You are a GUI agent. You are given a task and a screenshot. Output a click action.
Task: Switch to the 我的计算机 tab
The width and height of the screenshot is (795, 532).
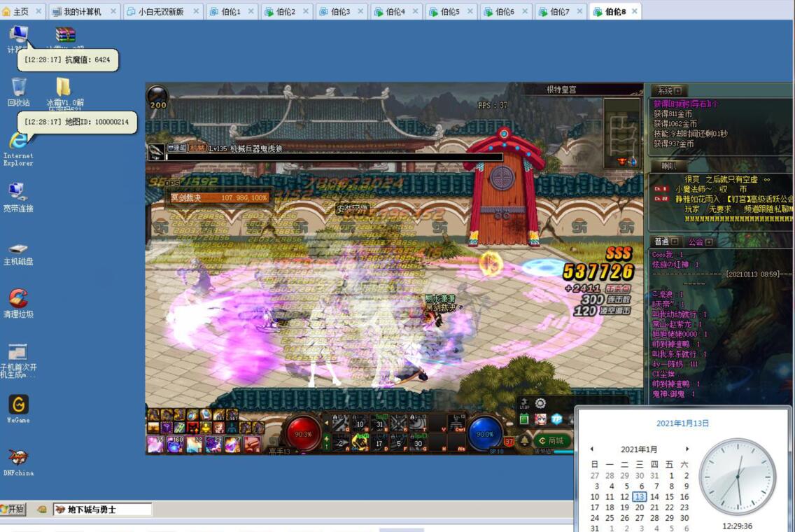point(84,11)
